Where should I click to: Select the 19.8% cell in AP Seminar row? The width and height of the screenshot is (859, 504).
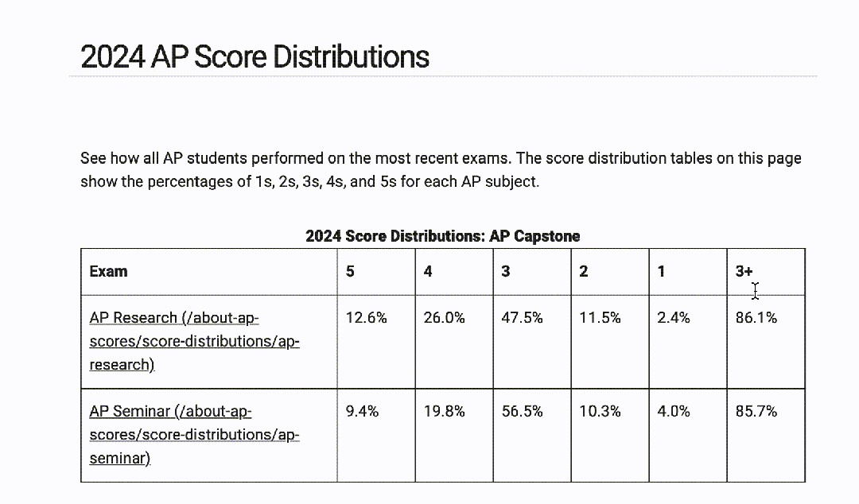point(444,412)
